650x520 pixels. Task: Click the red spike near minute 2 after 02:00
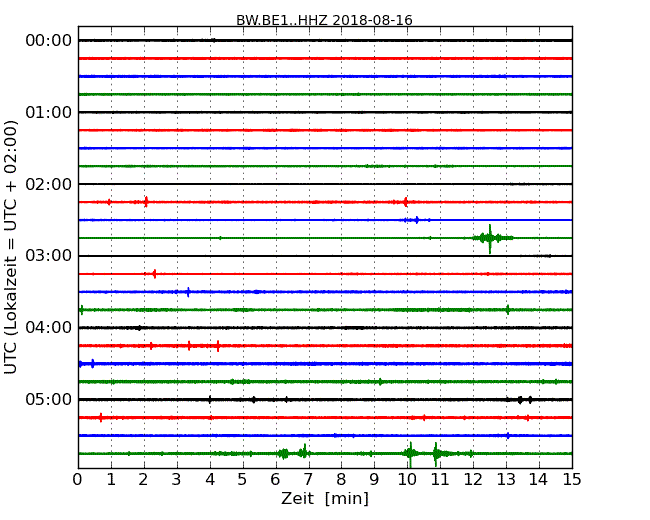146,202
